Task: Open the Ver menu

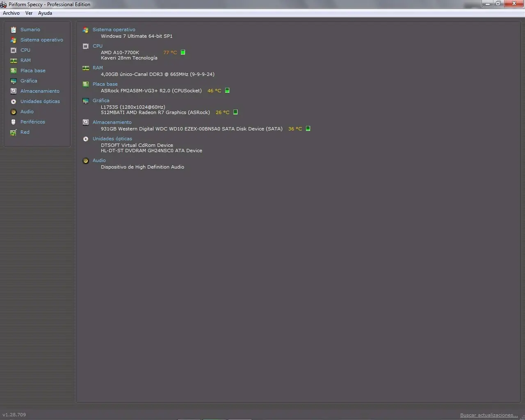Action: (x=29, y=13)
